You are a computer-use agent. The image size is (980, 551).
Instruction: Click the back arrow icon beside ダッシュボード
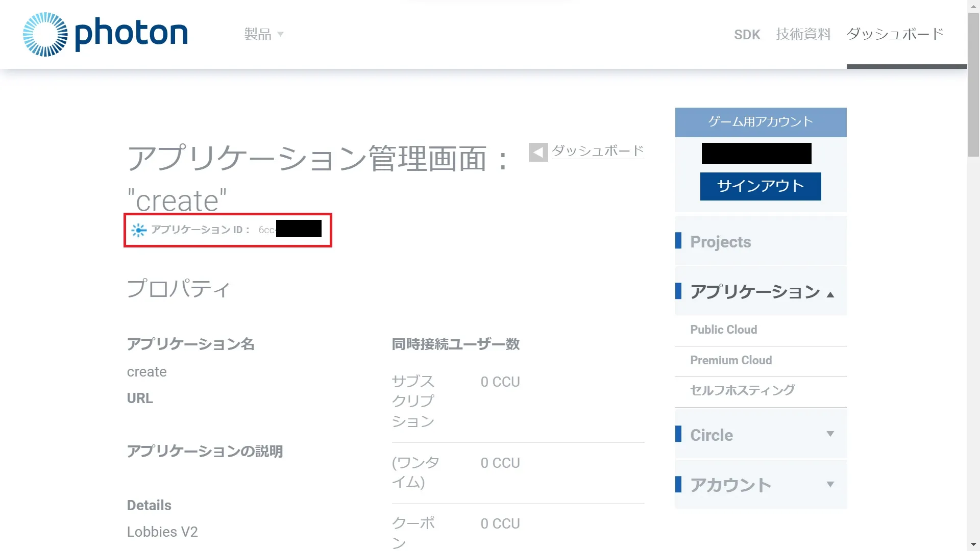[x=538, y=152]
